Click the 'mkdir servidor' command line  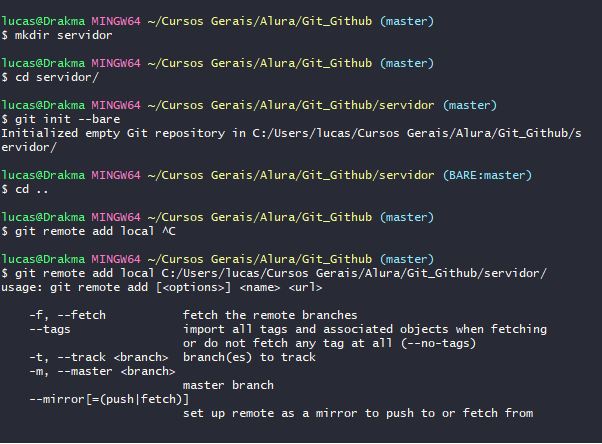pyautogui.click(x=57, y=35)
